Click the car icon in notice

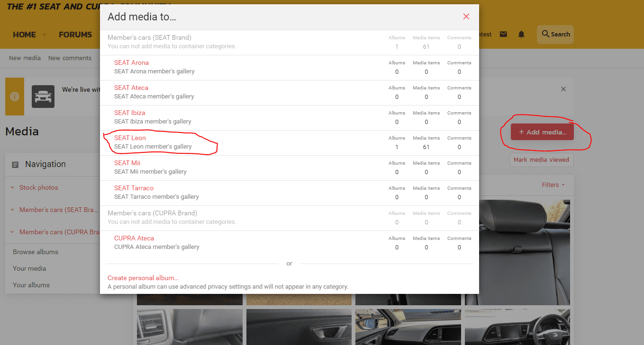43,97
